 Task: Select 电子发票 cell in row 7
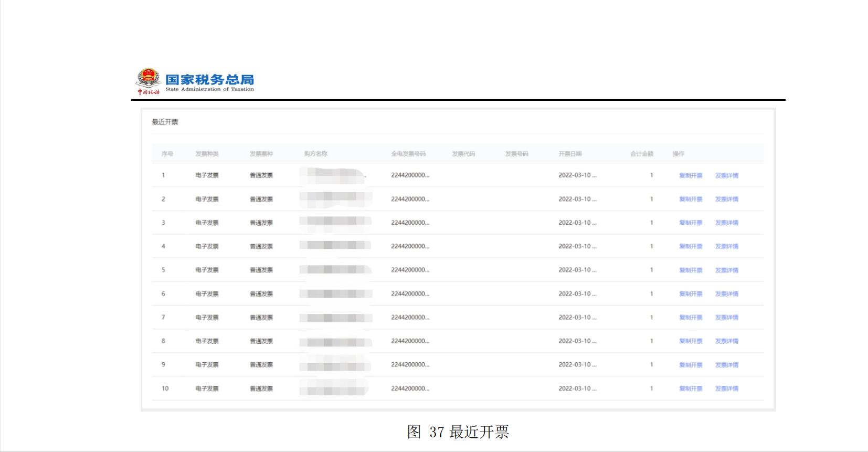coord(207,318)
